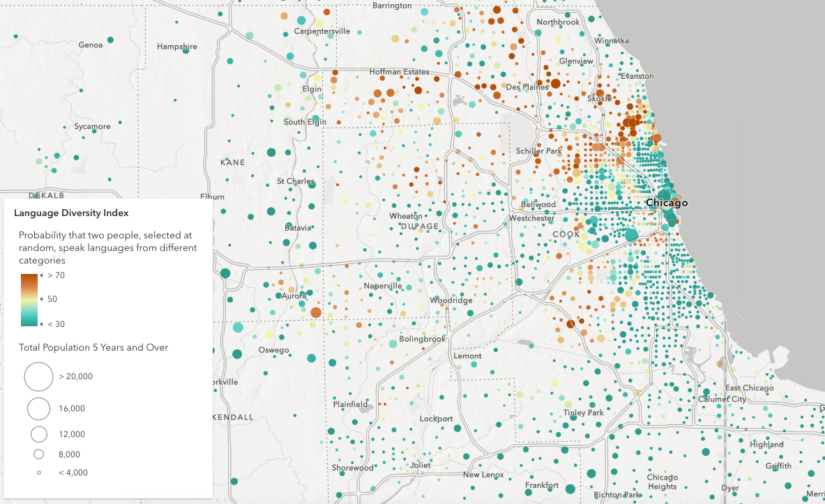Click the 'Lemont' map label
This screenshot has height=504, width=825.
[467, 356]
